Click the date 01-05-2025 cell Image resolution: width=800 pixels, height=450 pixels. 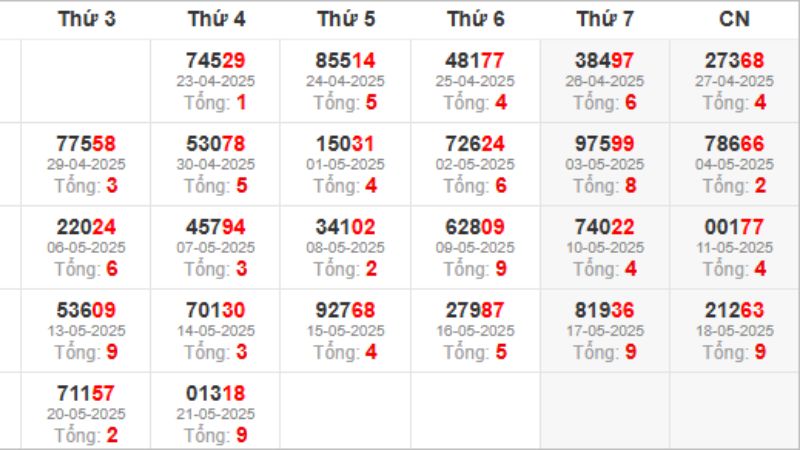(345, 164)
